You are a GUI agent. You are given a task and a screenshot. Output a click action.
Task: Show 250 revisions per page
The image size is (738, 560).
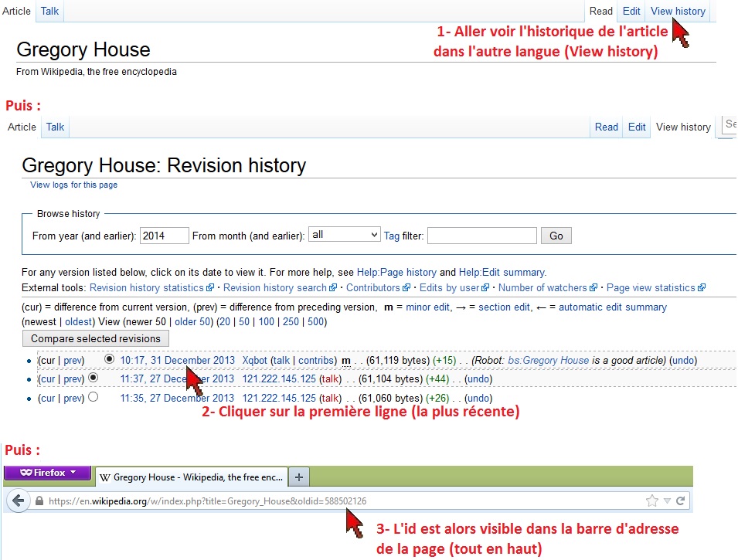click(291, 321)
